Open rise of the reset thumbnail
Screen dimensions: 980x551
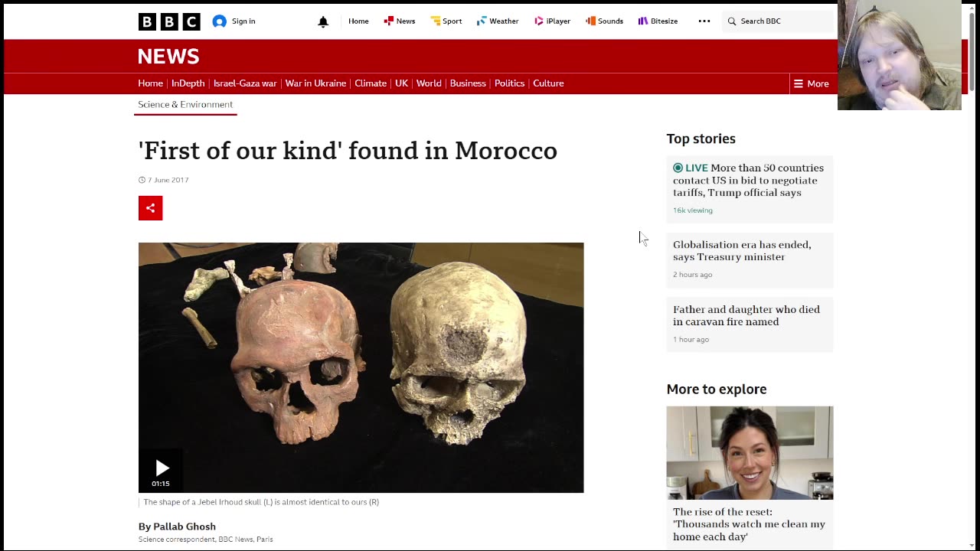click(x=750, y=453)
